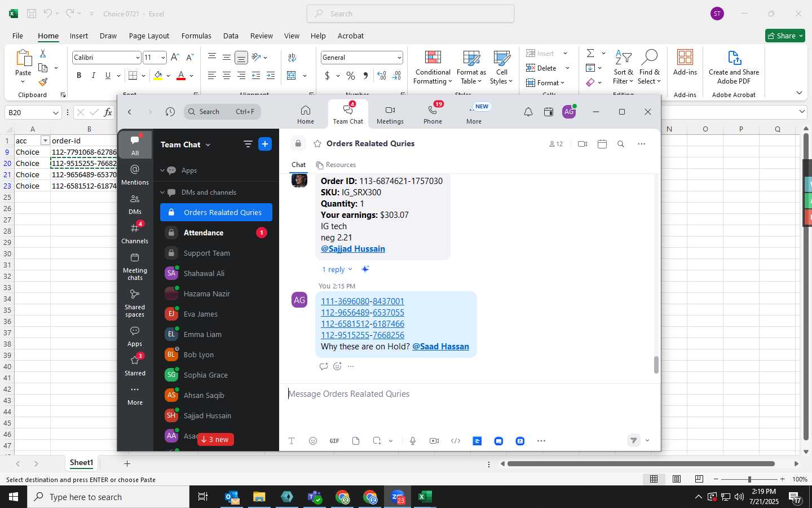Image resolution: width=812 pixels, height=508 pixels.
Task: Click the Excel Share button
Action: coord(785,36)
